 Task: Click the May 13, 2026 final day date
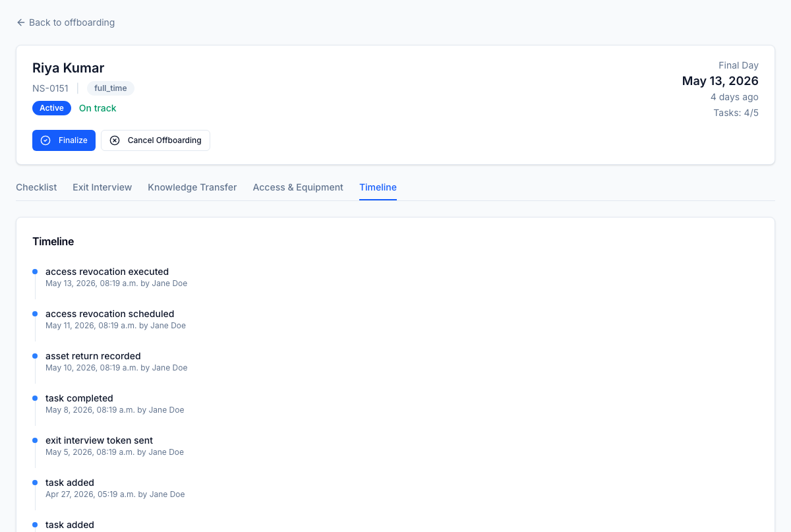pos(720,81)
